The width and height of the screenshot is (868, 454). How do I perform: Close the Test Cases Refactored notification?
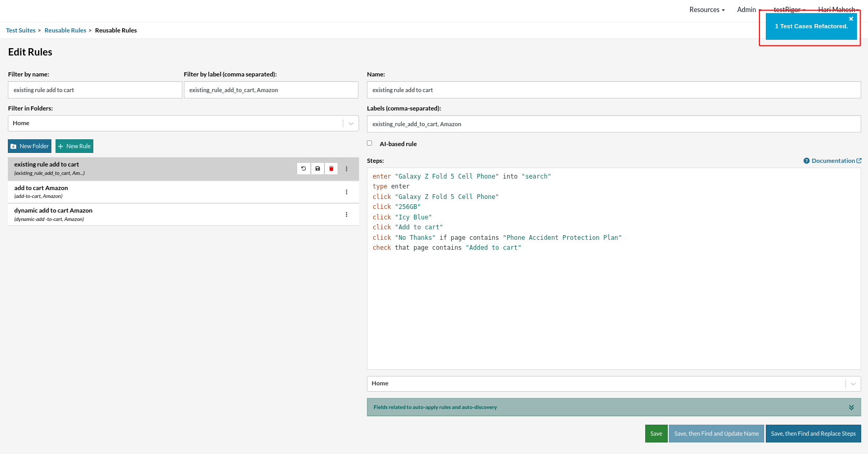[851, 19]
